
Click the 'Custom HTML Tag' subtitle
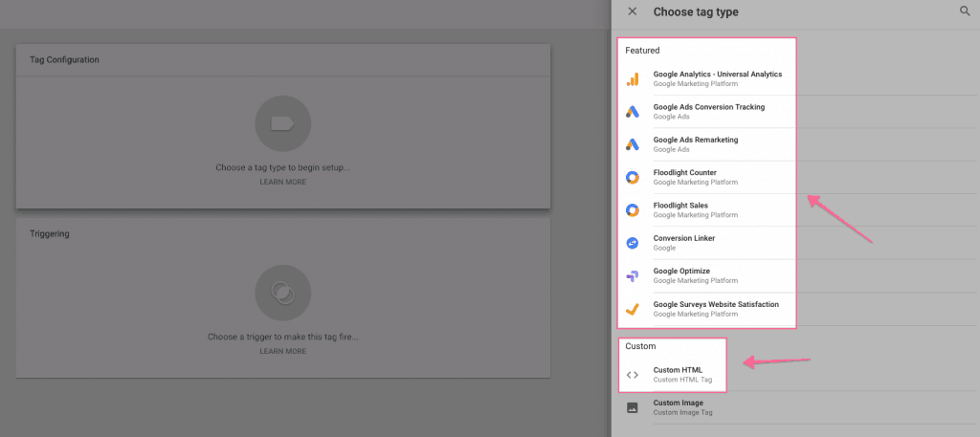click(682, 380)
